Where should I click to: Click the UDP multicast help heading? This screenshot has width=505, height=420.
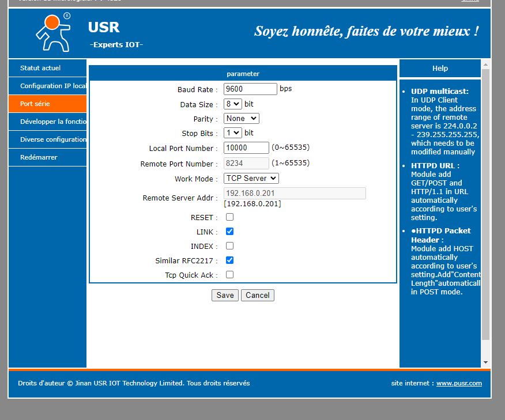[440, 92]
